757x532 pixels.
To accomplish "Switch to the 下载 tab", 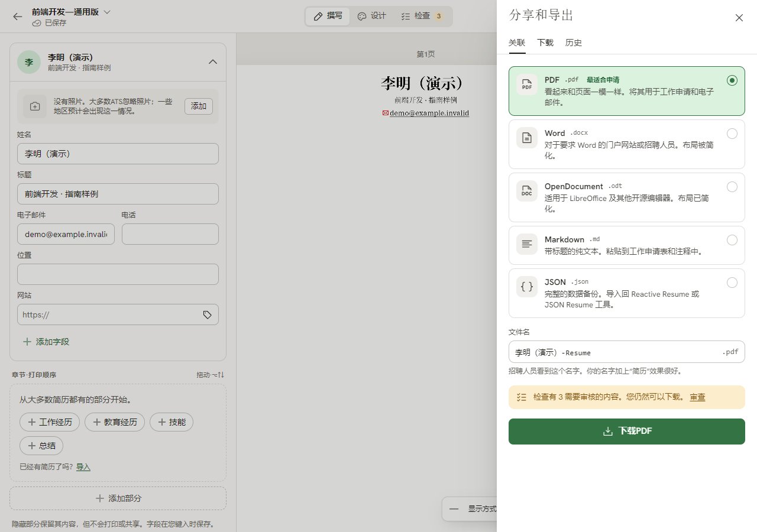I will tap(545, 43).
